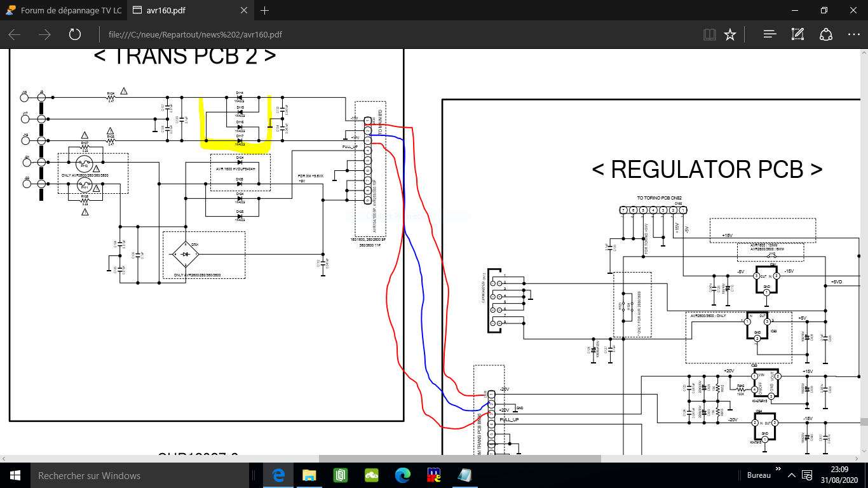Open the last taskbar app with page icon
The width and height of the screenshot is (868, 488).
(466, 475)
